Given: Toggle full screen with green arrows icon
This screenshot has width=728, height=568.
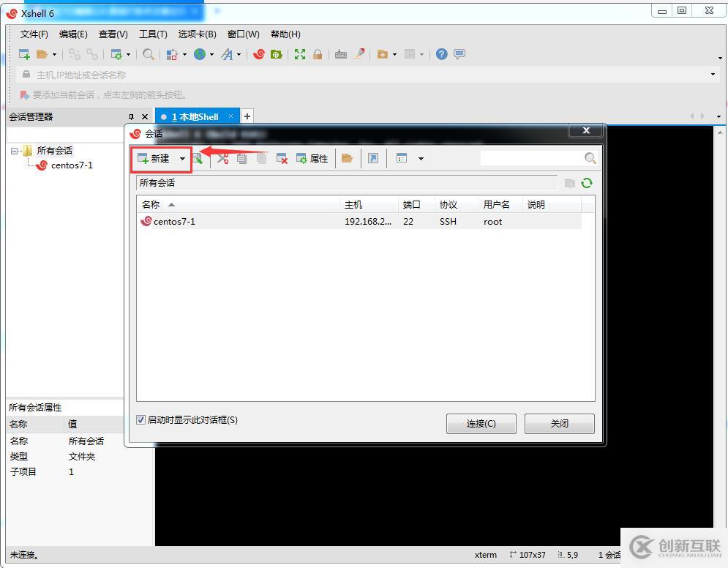Looking at the screenshot, I should (300, 54).
